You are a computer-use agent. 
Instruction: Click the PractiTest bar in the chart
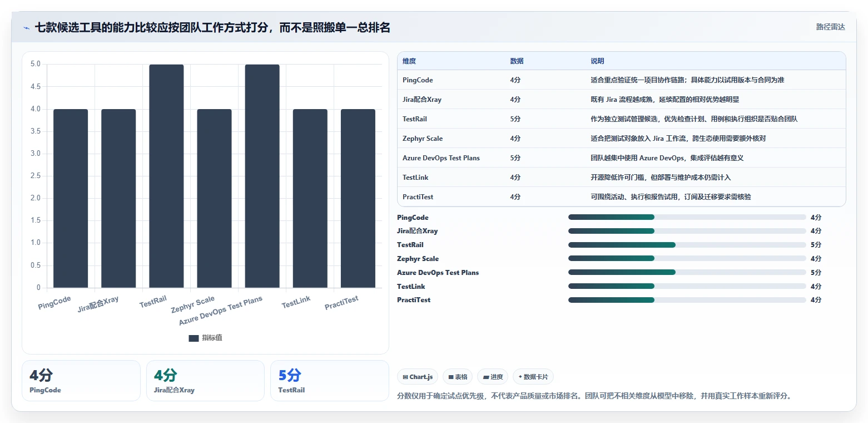tap(358, 198)
